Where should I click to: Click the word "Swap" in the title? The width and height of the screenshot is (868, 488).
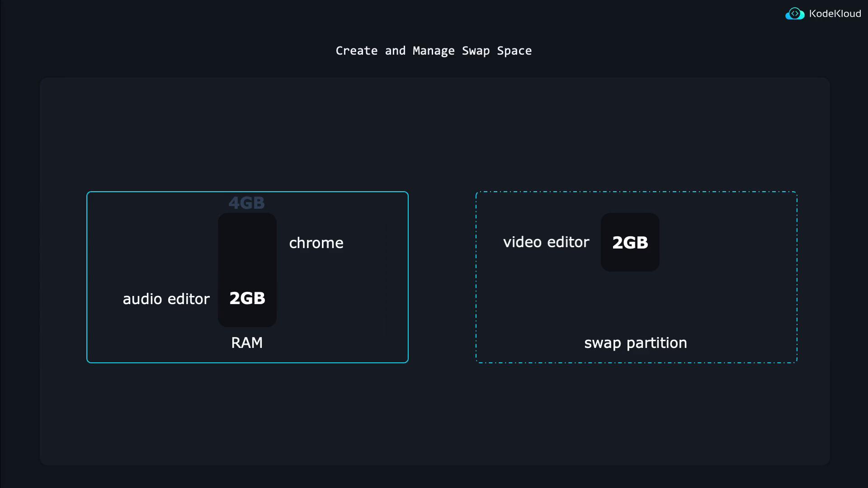476,51
